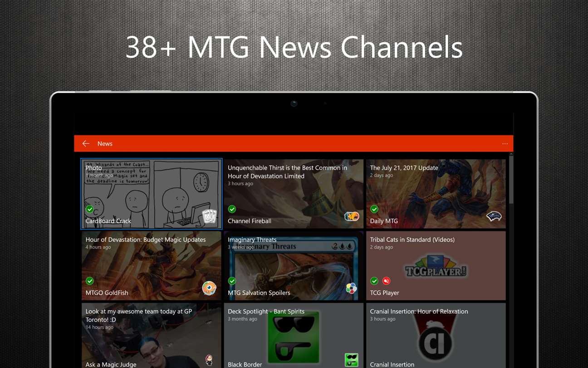Click the MTGO GoldFish fish logo icon
The height and width of the screenshot is (368, 588).
click(209, 288)
